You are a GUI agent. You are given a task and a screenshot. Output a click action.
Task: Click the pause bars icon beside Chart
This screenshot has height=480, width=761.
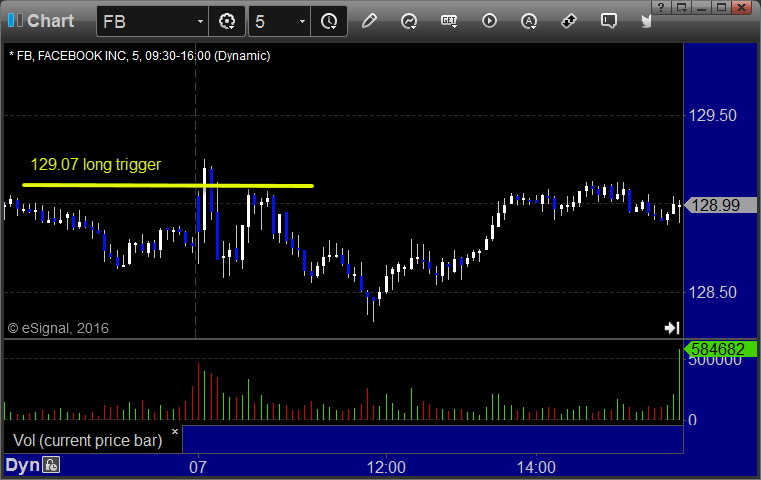click(x=15, y=20)
